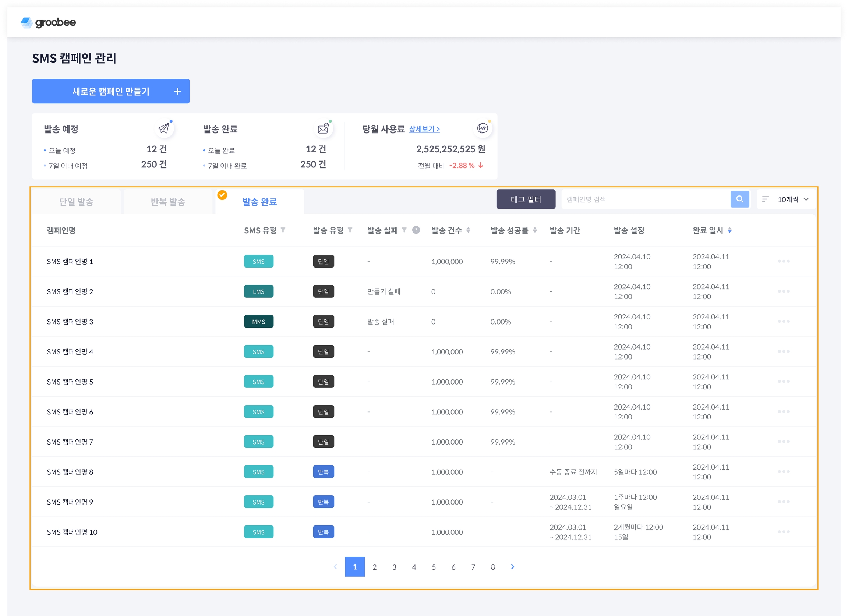
Task: Go to next pagination page arrow
Action: (512, 567)
